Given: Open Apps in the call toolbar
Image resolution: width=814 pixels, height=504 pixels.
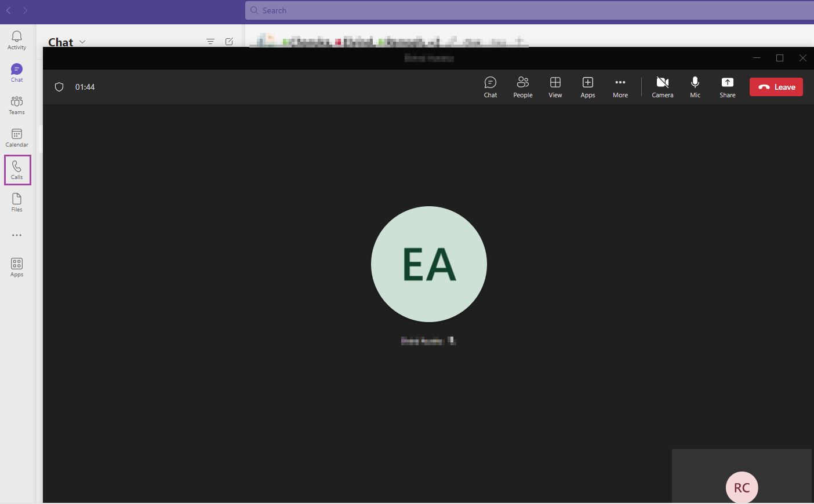Looking at the screenshot, I should coord(588,87).
